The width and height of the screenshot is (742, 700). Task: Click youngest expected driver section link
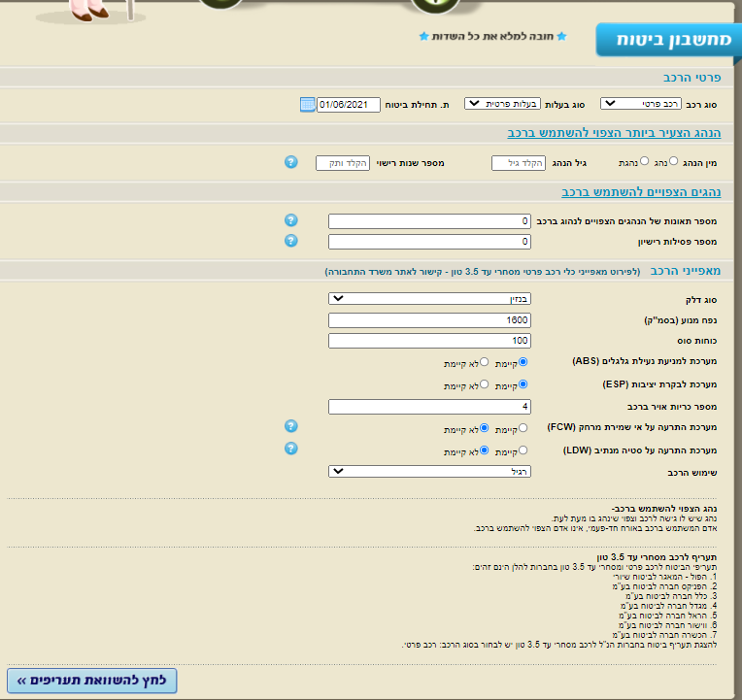coord(614,133)
